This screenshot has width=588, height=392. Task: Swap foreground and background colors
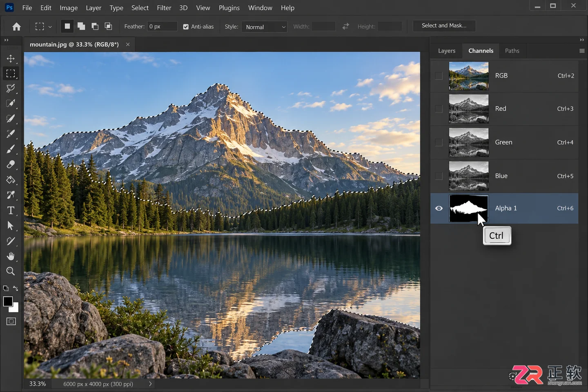tap(16, 288)
